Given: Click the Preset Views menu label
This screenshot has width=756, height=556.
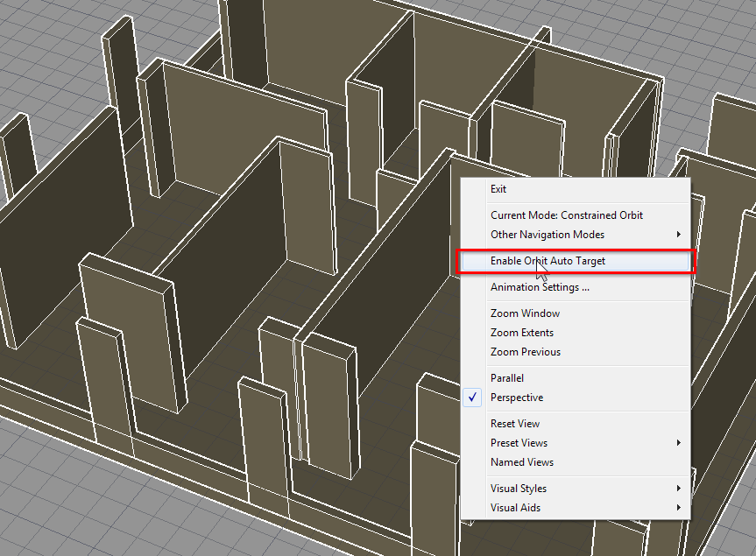Looking at the screenshot, I should click(x=519, y=443).
